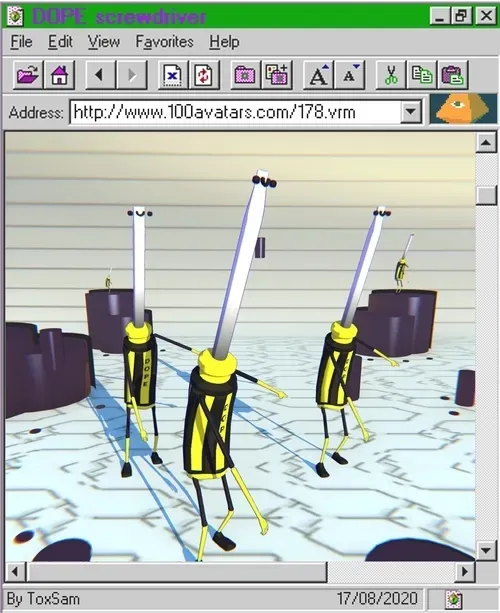Click the open folder toolbar icon
This screenshot has height=613, width=500.
pyautogui.click(x=28, y=74)
